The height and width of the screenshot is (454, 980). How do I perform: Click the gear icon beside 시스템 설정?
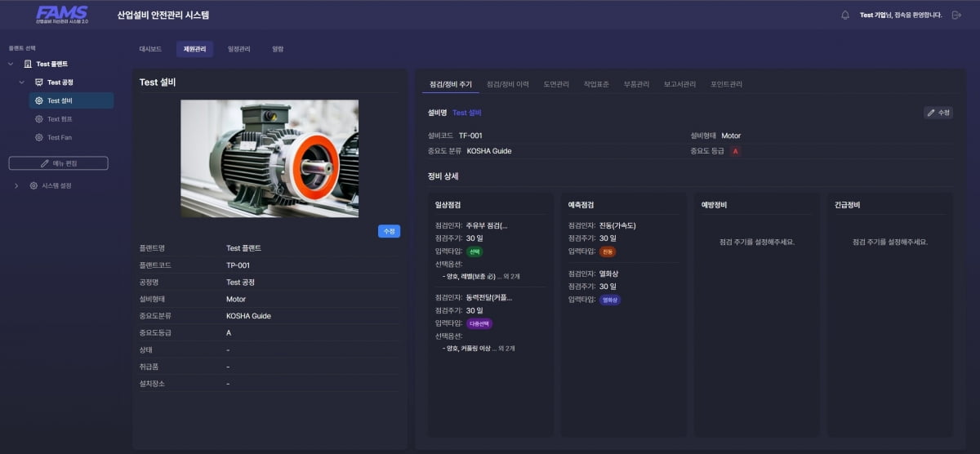33,186
